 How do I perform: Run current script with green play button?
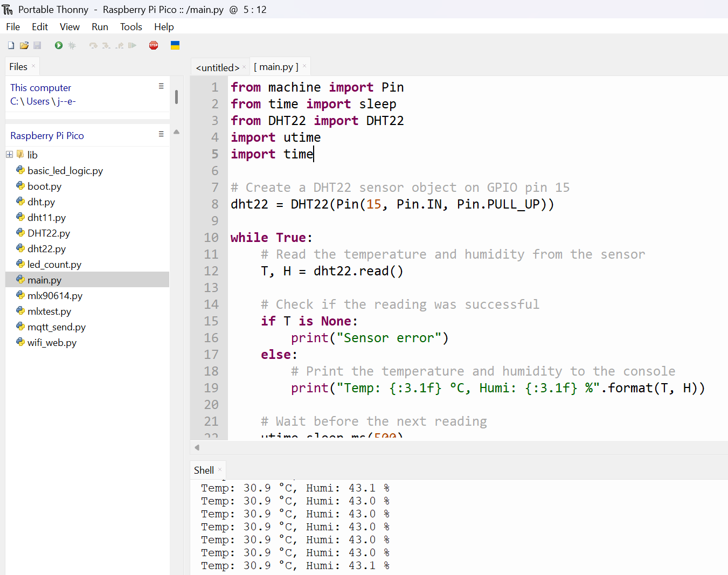(59, 46)
